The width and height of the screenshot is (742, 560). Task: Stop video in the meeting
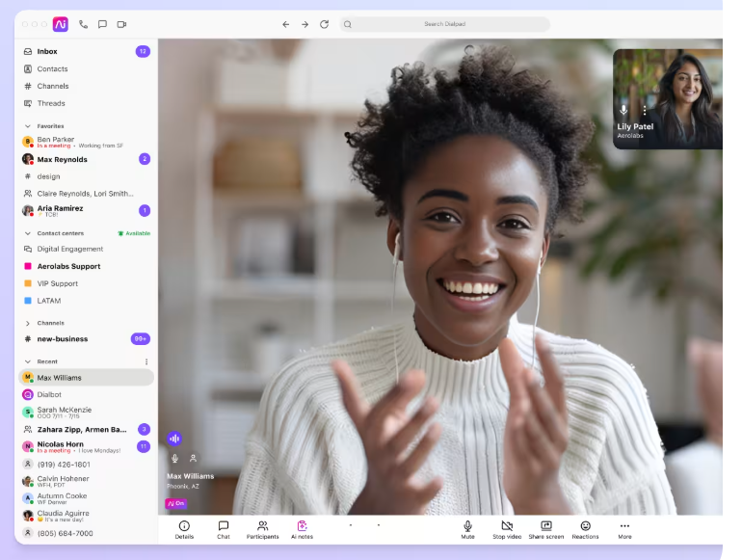tap(507, 530)
